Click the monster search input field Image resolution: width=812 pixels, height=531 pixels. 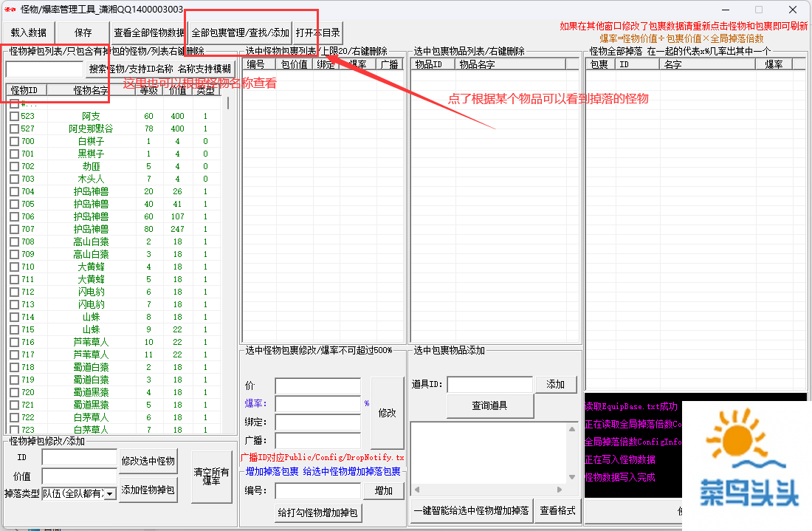coord(44,69)
